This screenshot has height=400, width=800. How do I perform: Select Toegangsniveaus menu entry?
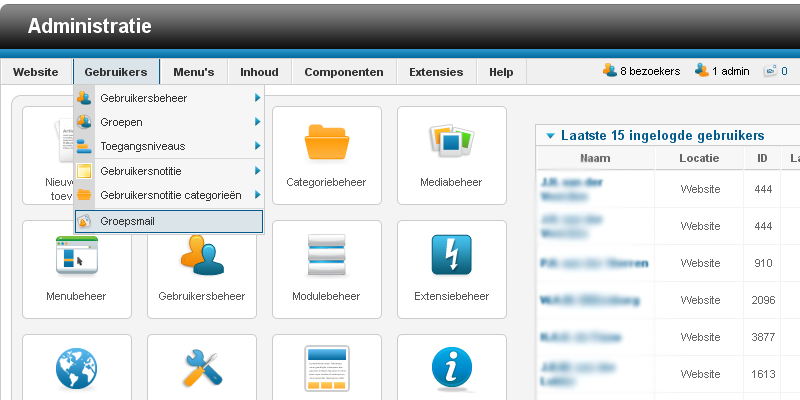pyautogui.click(x=169, y=146)
